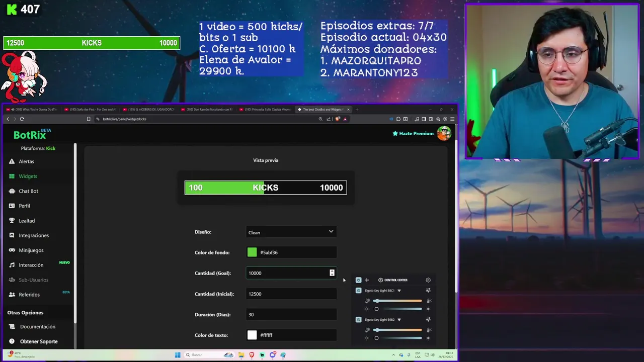Click the Duración (Días) input field
The image size is (644, 362).
click(291, 314)
